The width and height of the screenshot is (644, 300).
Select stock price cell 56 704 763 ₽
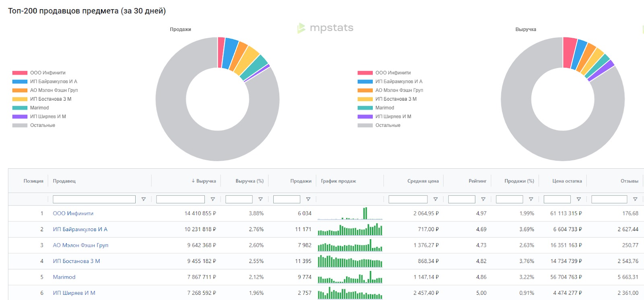(x=566, y=277)
